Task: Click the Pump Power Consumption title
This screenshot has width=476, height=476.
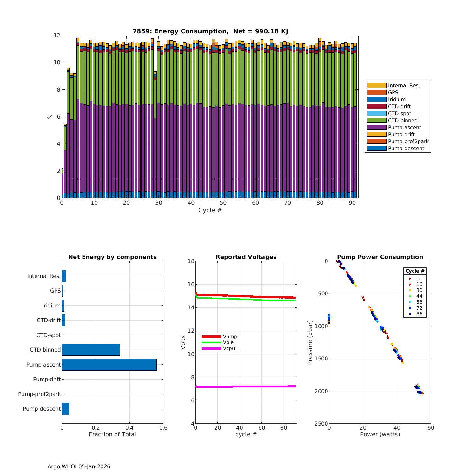Action: [x=380, y=257]
